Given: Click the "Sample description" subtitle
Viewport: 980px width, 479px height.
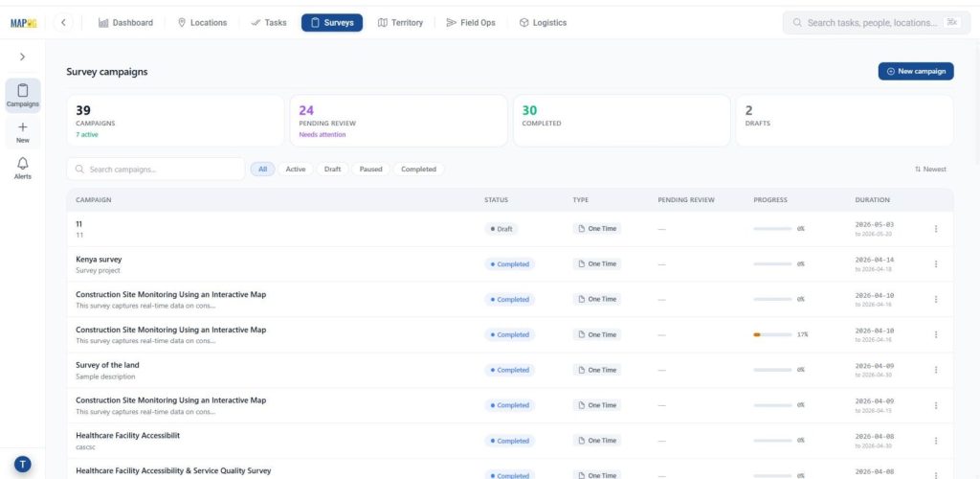Looking at the screenshot, I should (105, 377).
